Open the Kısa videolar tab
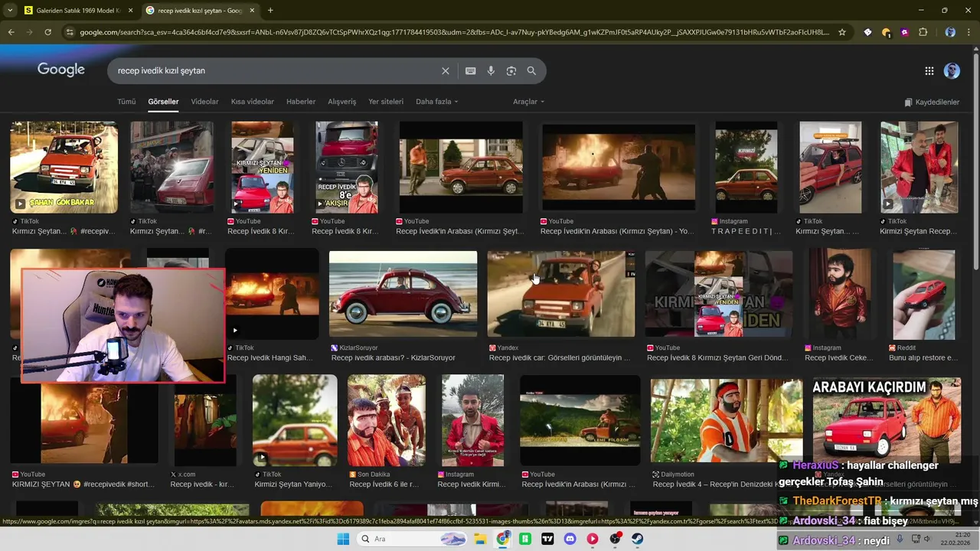980x551 pixels. click(x=253, y=102)
